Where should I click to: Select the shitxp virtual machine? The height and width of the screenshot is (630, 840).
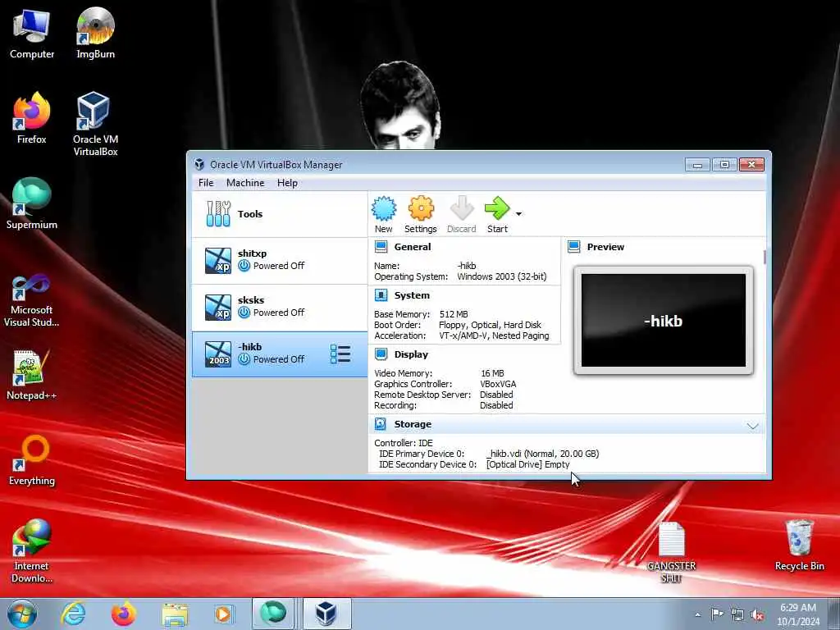[x=280, y=260]
